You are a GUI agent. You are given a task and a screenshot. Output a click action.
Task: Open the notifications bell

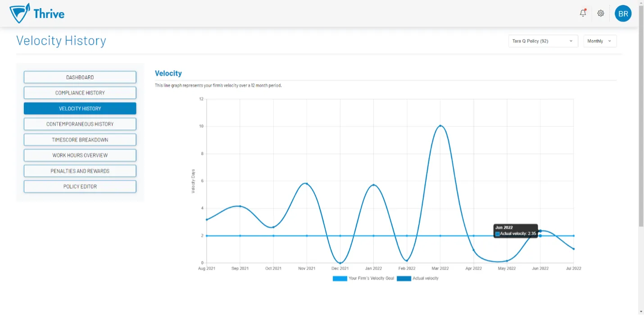tap(583, 13)
